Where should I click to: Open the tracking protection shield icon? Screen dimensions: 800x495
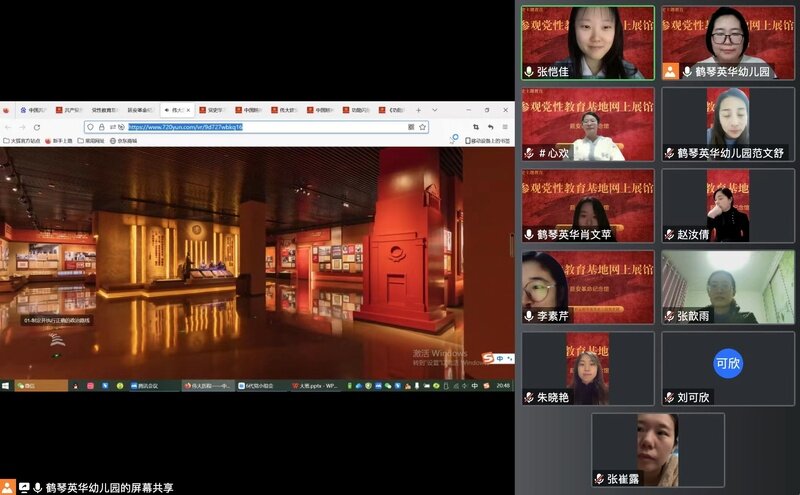click(x=90, y=127)
